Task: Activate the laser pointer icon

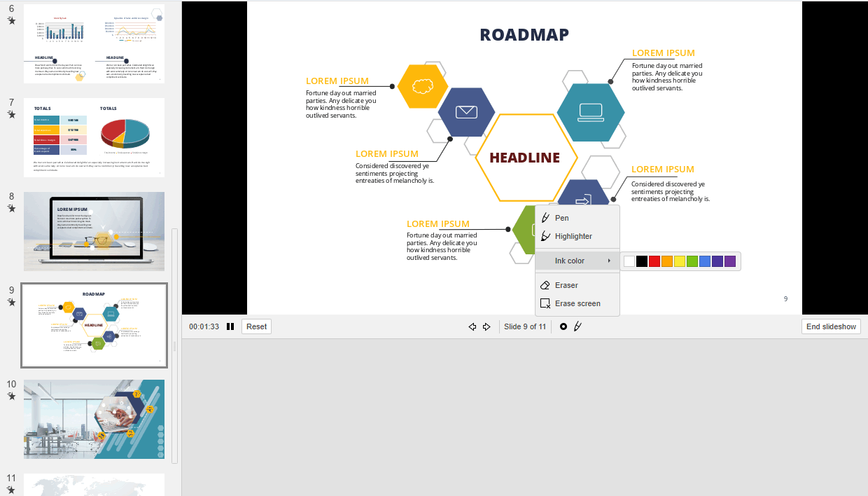Action: 563,326
